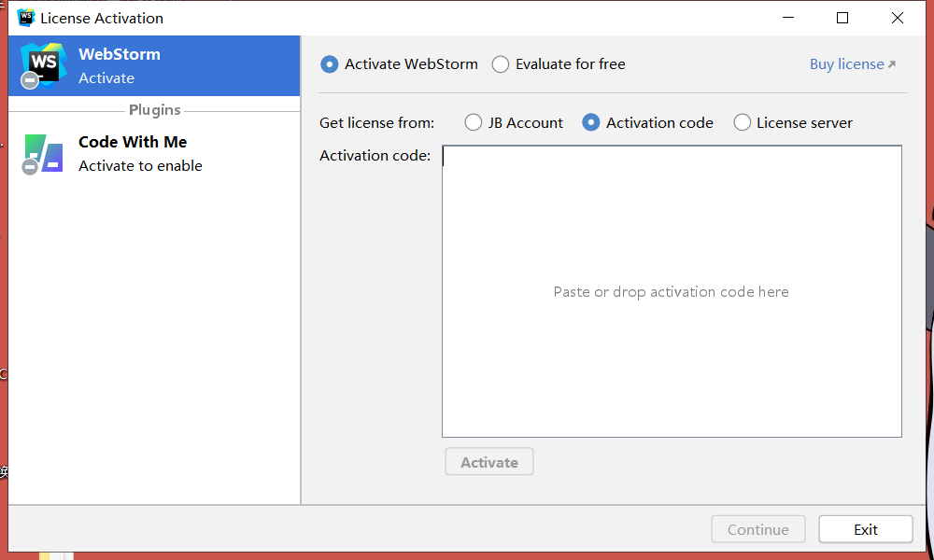Click the Plugins section header text
The height and width of the screenshot is (560, 934).
[x=154, y=110]
